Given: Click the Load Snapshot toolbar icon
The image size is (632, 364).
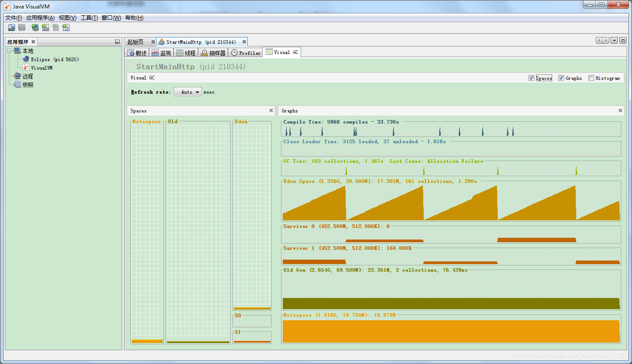Looking at the screenshot, I should (x=12, y=28).
